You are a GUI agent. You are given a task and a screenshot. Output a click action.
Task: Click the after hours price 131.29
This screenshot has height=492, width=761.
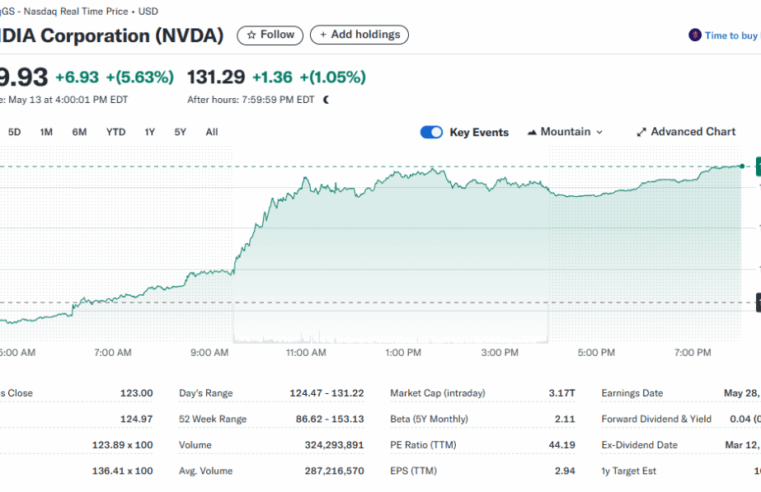coord(216,77)
